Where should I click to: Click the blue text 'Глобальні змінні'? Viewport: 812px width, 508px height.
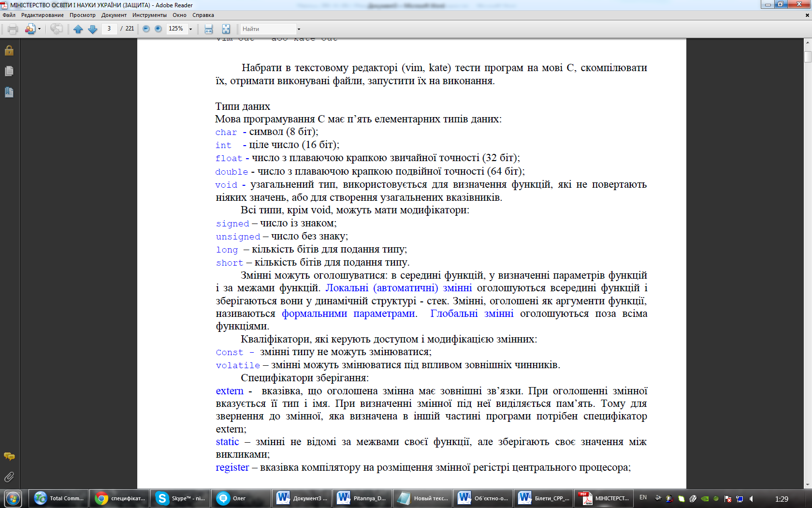coord(472,314)
